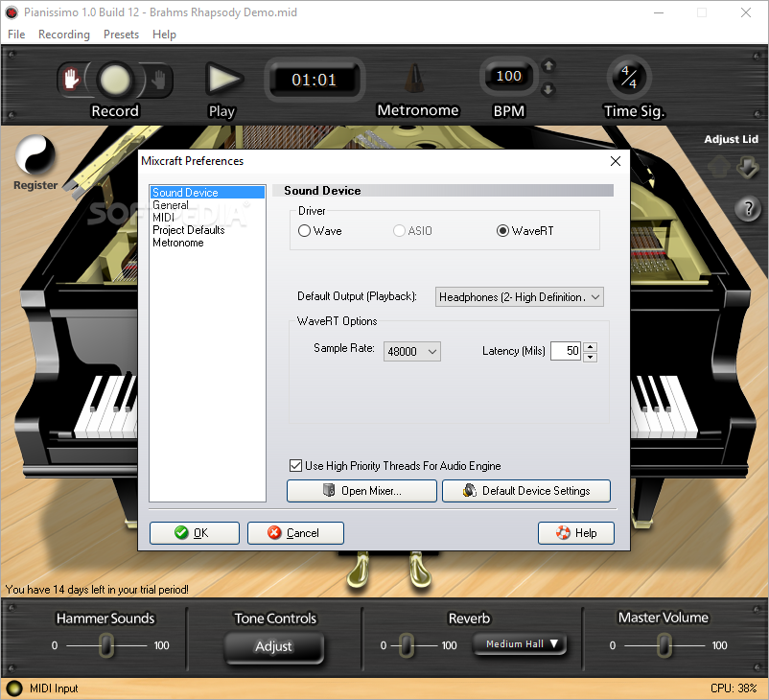Click the dialog Help button
Screen dimensions: 769x700
click(576, 533)
